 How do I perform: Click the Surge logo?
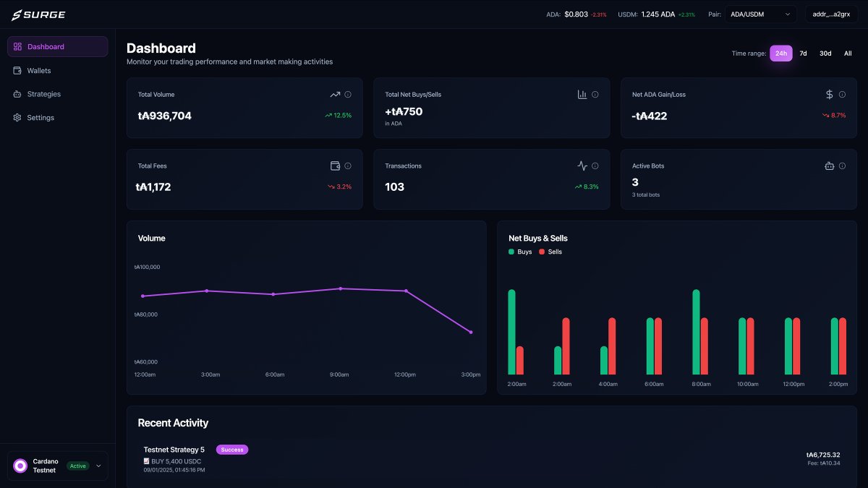[38, 14]
